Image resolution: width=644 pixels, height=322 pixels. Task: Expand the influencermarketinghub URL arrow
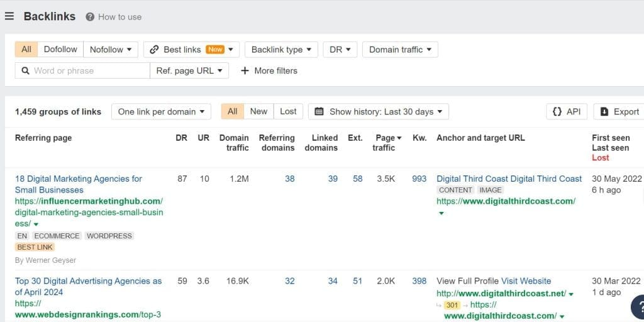(36, 225)
